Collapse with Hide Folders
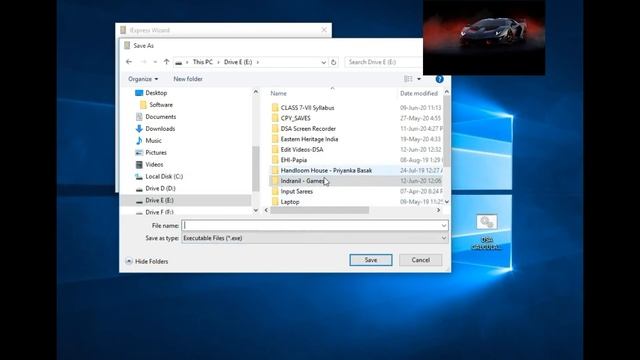 coord(147,261)
